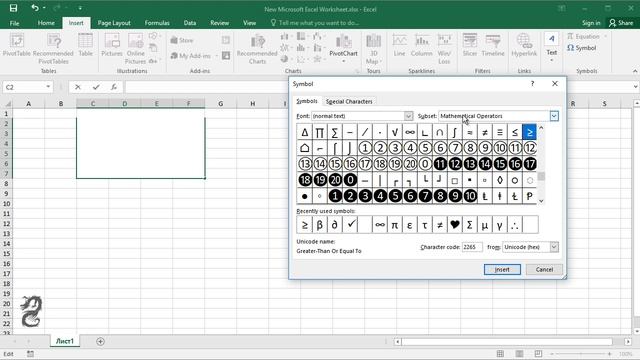Open the Symbol dialog help question mark
The width and height of the screenshot is (640, 360).
[x=532, y=83]
